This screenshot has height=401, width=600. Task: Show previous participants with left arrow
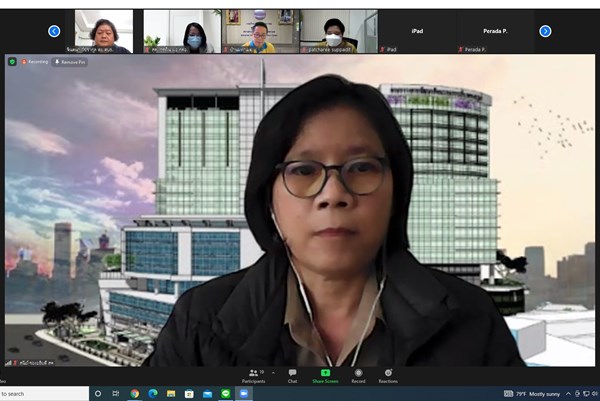pyautogui.click(x=54, y=31)
